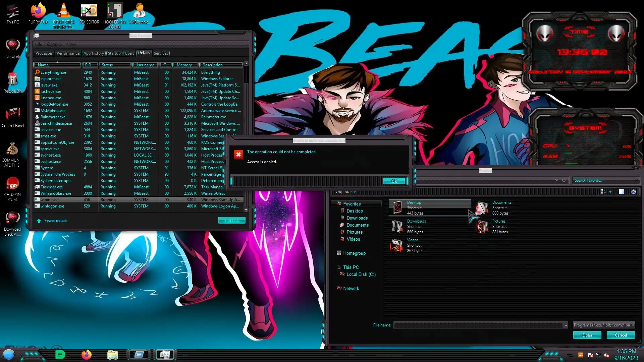Refresh the address bar location
Image resolution: width=644 pixels, height=362 pixels.
tap(564, 180)
